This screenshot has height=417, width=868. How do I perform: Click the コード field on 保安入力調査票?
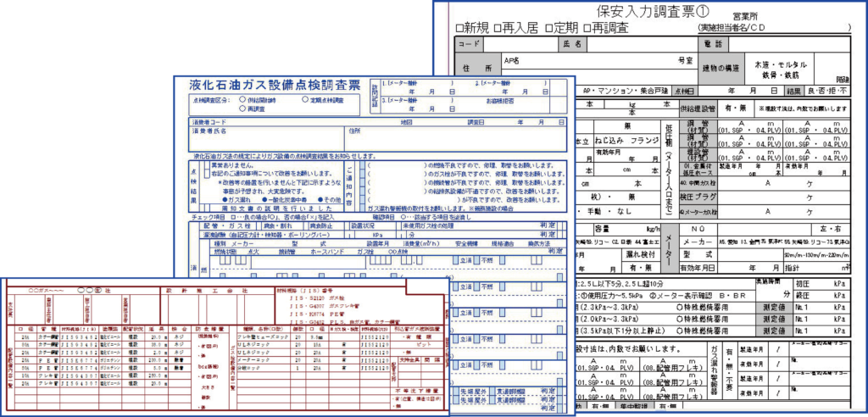click(x=519, y=44)
